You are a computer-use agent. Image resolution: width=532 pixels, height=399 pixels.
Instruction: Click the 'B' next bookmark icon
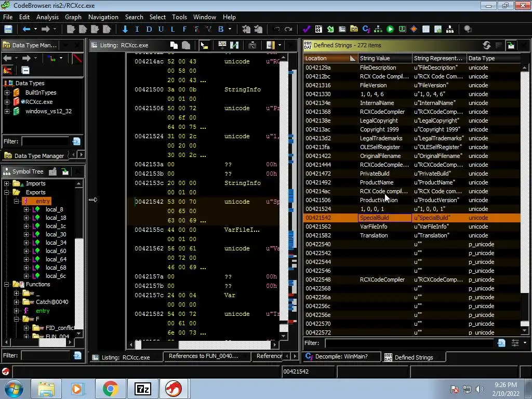221,29
